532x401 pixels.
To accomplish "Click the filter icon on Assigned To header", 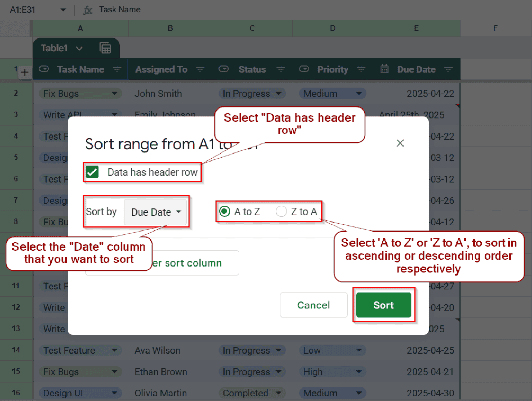I will (x=200, y=69).
